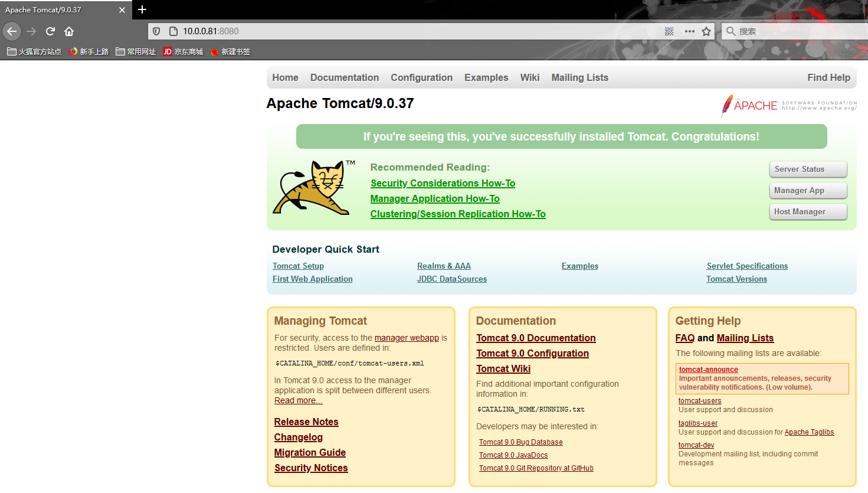This screenshot has width=868, height=493.
Task: Open the 新建书签 bookmark
Action: tap(231, 52)
